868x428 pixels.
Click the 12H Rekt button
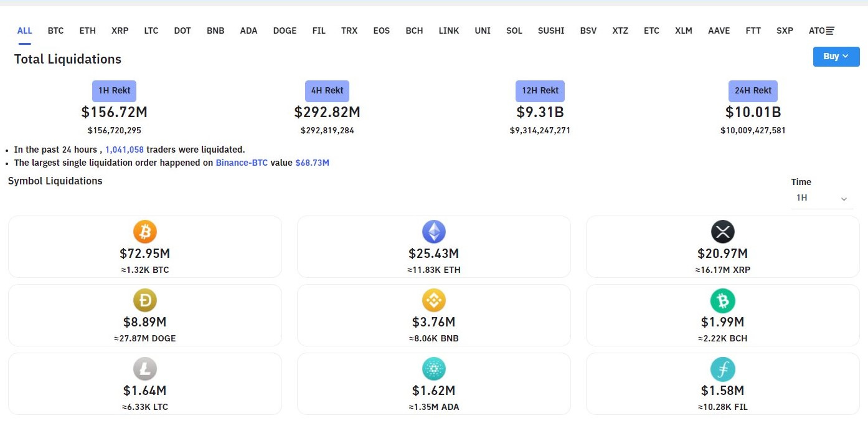pos(540,91)
